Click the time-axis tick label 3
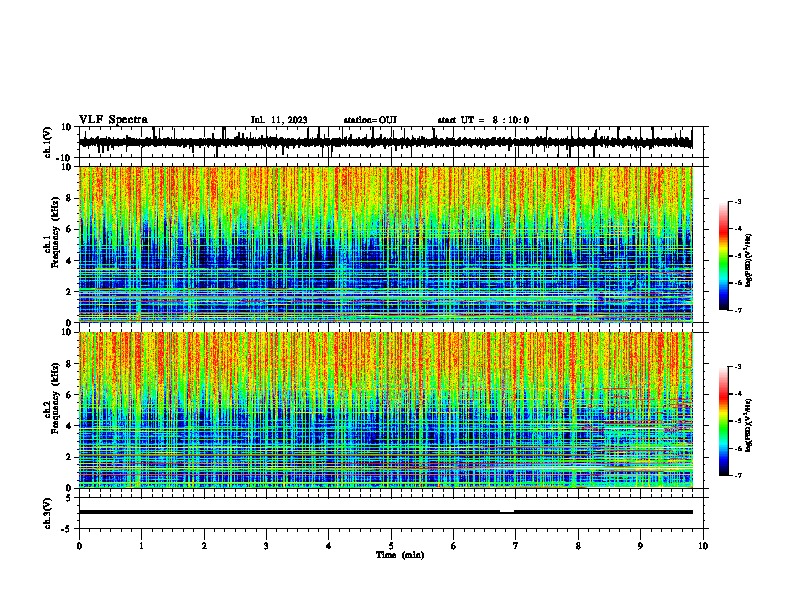The image size is (792, 612). click(266, 546)
